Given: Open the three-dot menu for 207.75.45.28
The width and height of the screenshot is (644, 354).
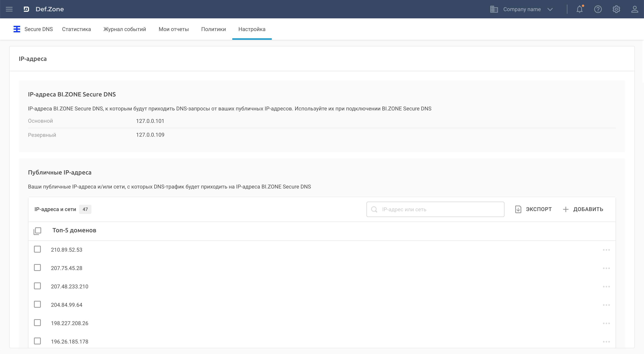Looking at the screenshot, I should click(606, 268).
